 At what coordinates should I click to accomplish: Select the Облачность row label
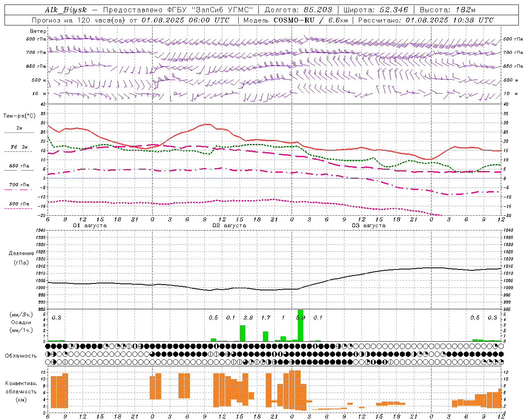pyautogui.click(x=21, y=356)
